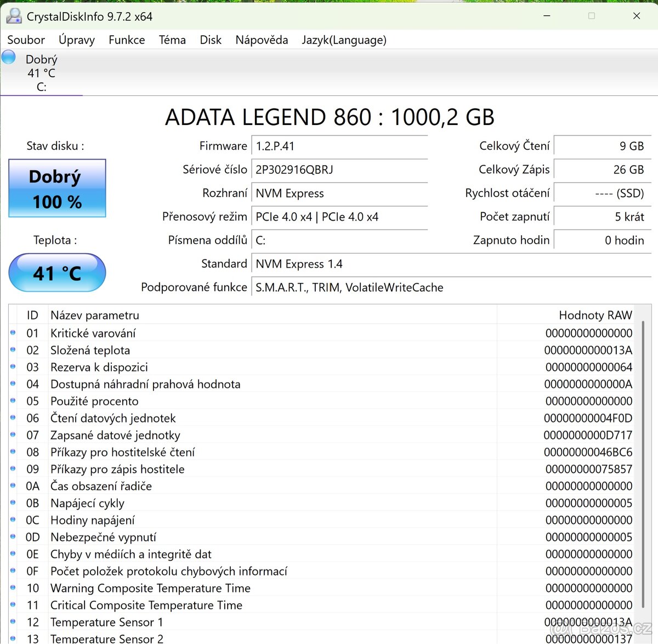The width and height of the screenshot is (658, 644).
Task: Click the indicator beside Critical Composite Temperature Time
Action: [x=13, y=605]
